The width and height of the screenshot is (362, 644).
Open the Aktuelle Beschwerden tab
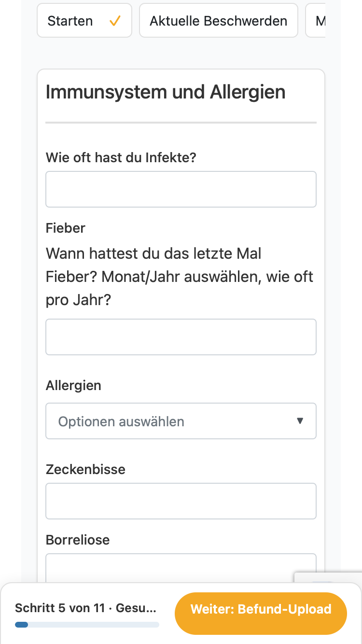point(219,20)
